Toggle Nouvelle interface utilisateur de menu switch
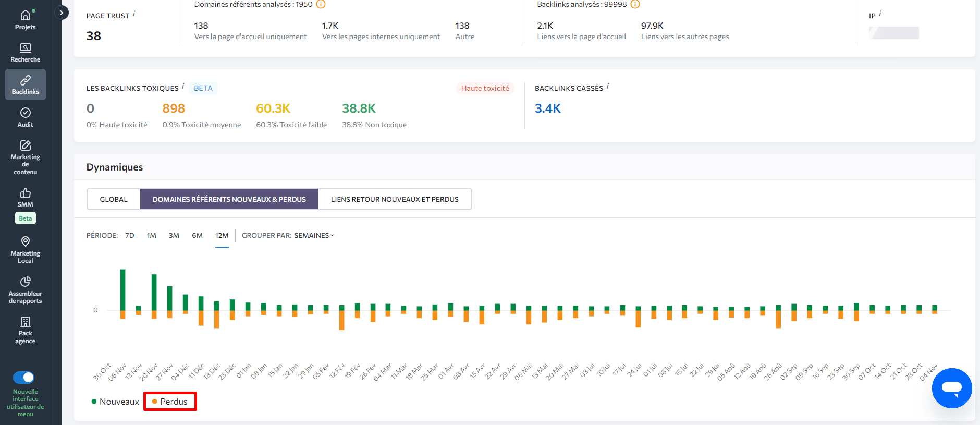The height and width of the screenshot is (425, 980). [24, 377]
